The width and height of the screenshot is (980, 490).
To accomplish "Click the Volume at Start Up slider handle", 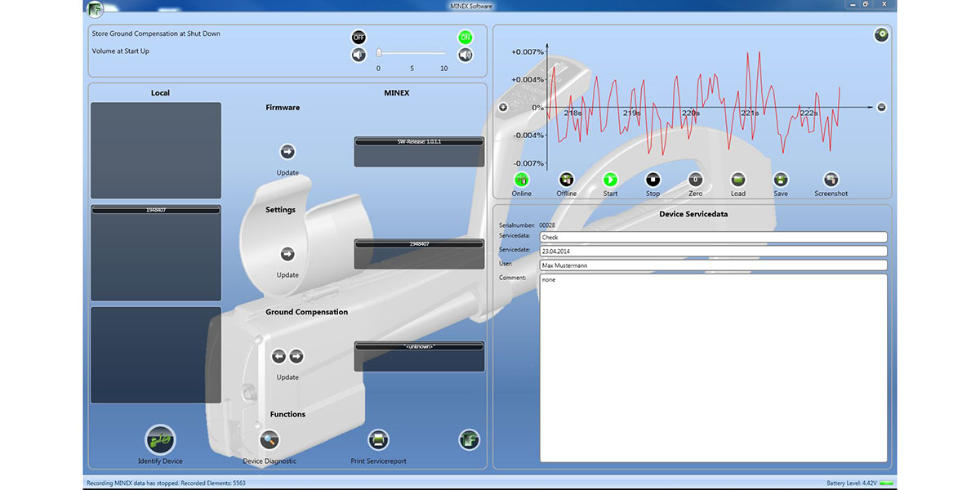I will pos(379,53).
